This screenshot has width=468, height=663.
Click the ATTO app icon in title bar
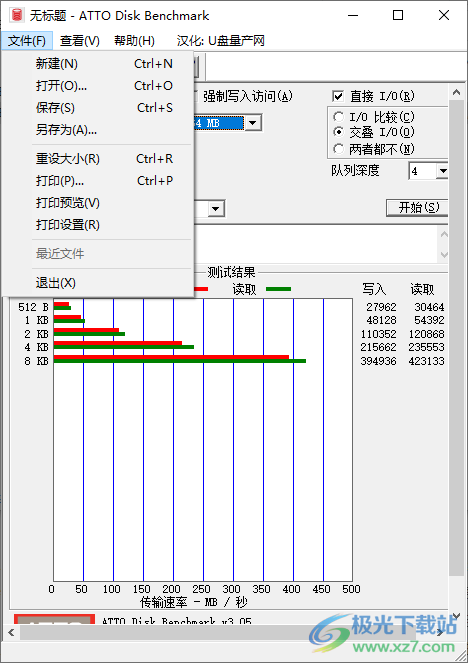point(16,16)
